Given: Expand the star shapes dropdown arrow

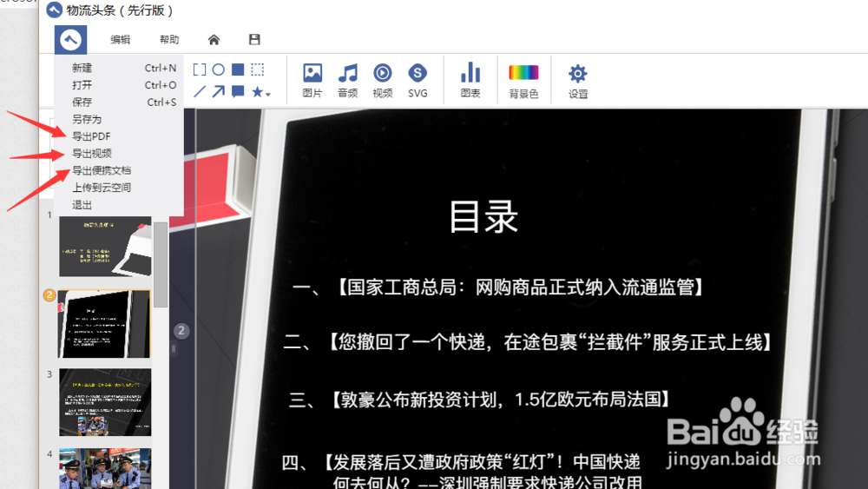Looking at the screenshot, I should [268, 94].
